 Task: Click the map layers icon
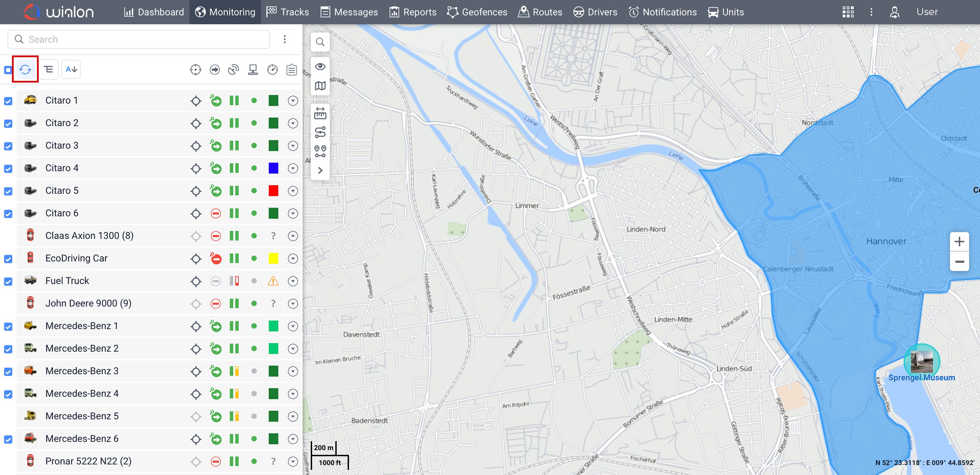320,86
